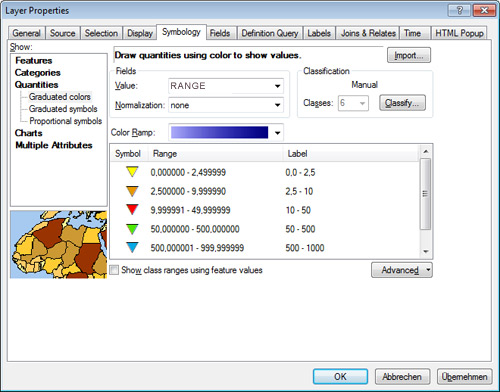Image resolution: width=500 pixels, height=392 pixels.
Task: Click the blue triangle symbol for 500 - 1000
Action: (132, 247)
